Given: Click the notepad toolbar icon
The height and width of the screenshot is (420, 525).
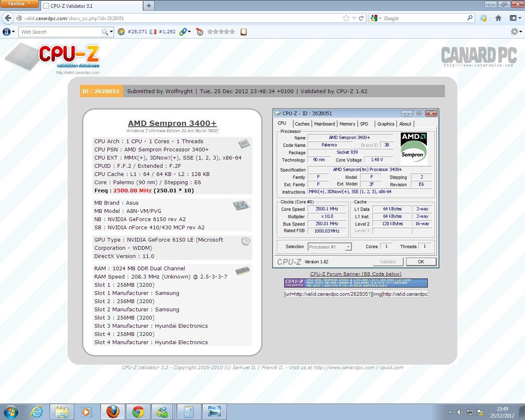Looking at the screenshot, I should pos(244,32).
